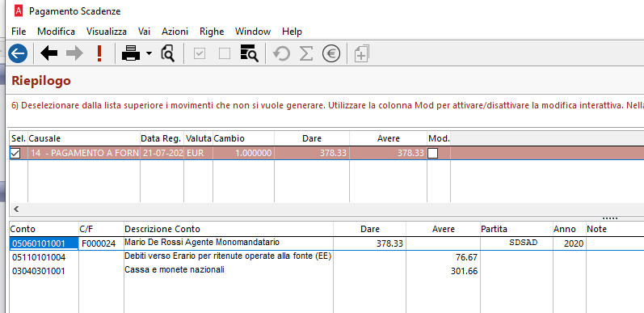644x313 pixels.
Task: Select account row 03040301001
Action: (x=39, y=272)
